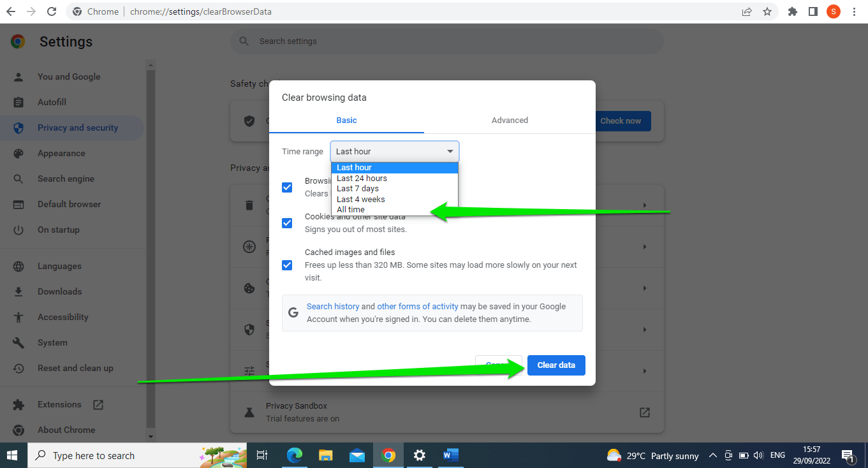The width and height of the screenshot is (868, 468).
Task: Click the Search settings field
Action: point(446,41)
